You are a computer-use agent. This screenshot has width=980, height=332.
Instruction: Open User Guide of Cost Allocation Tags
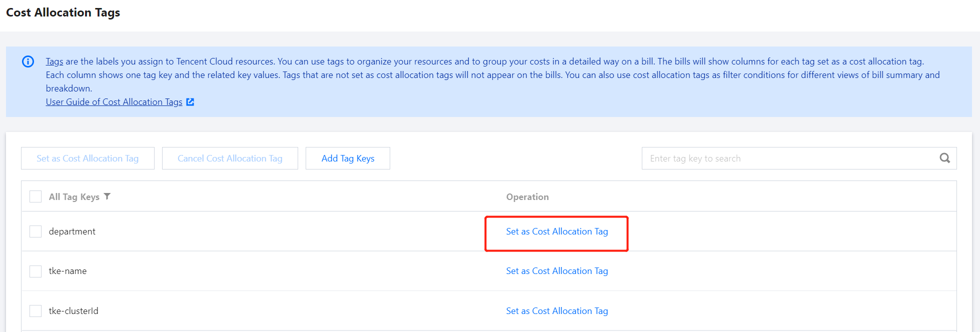[114, 102]
